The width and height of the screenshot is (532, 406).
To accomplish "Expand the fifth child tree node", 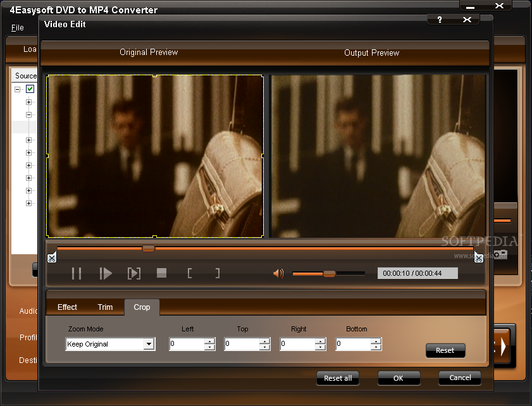I will 29,165.
